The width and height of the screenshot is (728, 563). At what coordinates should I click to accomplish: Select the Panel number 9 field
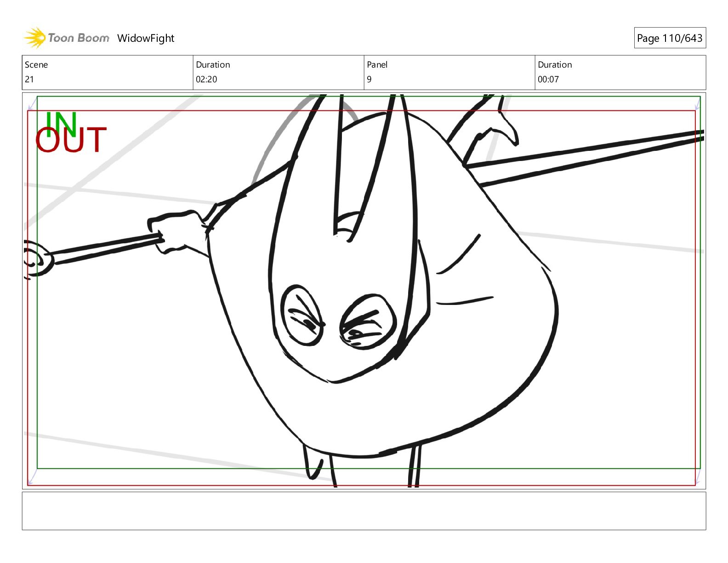369,79
